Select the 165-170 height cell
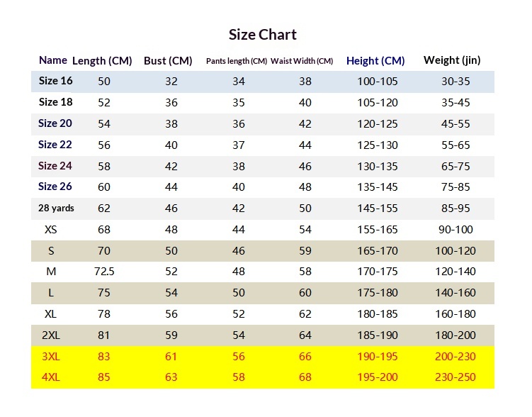 [x=378, y=251]
